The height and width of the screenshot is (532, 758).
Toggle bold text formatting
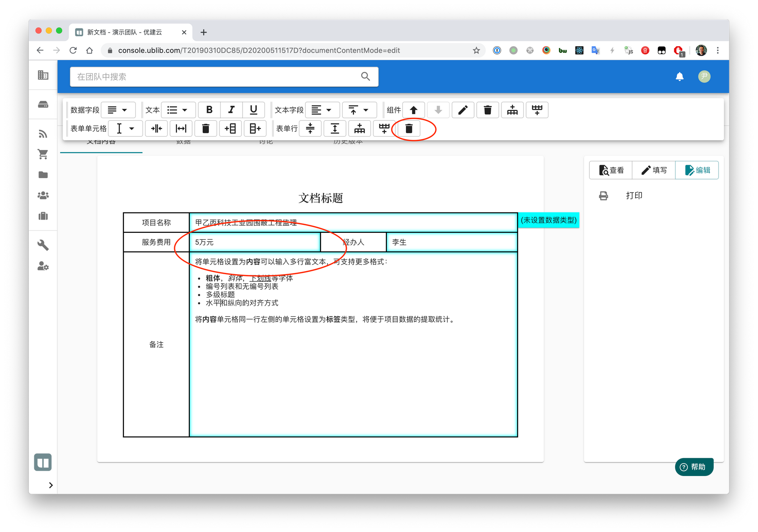coord(209,110)
